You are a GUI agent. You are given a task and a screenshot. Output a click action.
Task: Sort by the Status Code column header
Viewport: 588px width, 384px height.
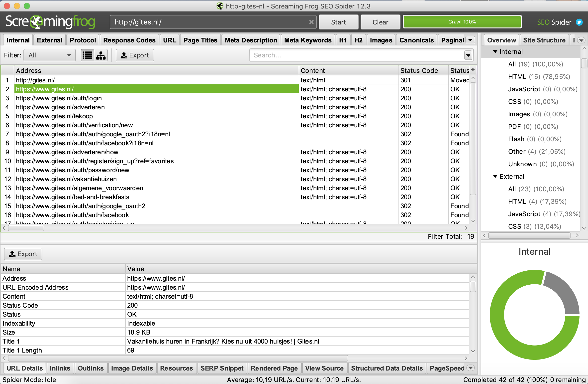[423, 71]
